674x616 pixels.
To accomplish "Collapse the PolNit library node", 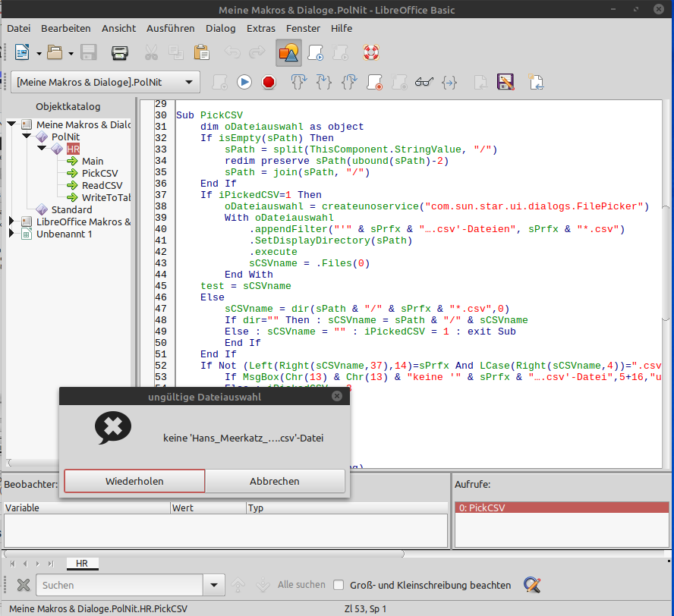I will click(x=27, y=137).
